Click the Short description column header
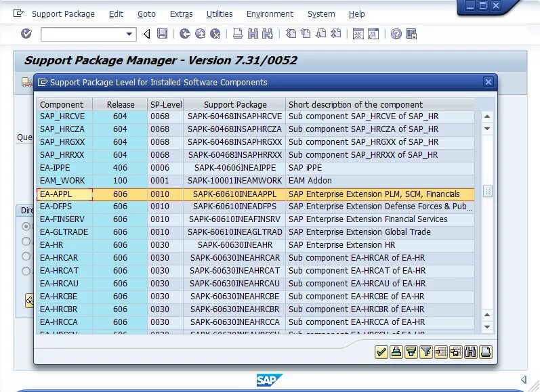Screen dimensions: 540x392 [x=380, y=104]
